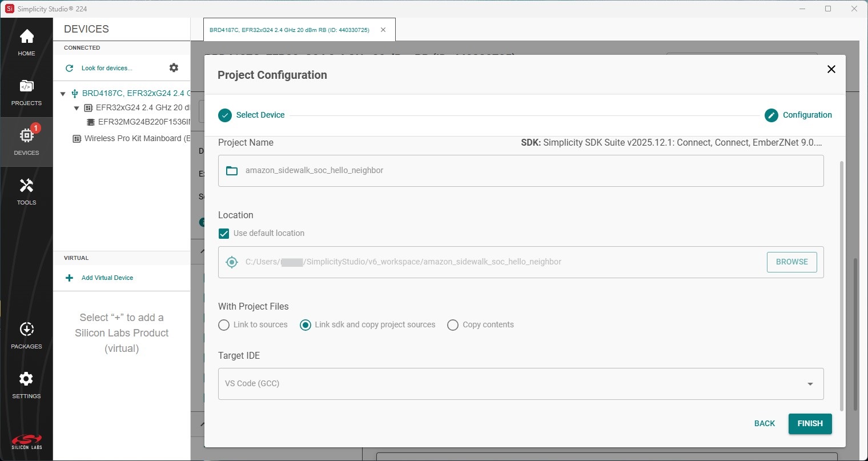
Task: Go to the Projects sidebar section
Action: click(x=26, y=93)
